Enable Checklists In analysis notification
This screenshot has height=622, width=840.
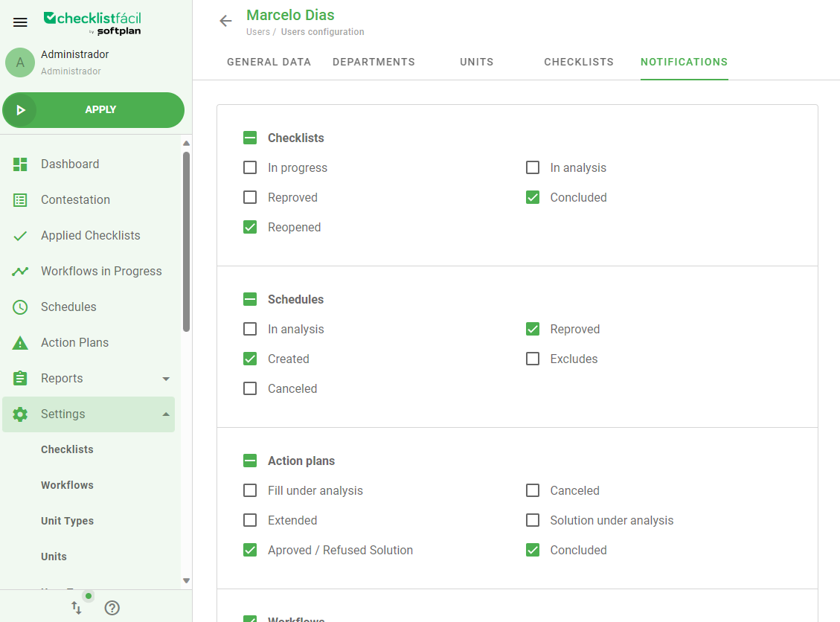533,167
